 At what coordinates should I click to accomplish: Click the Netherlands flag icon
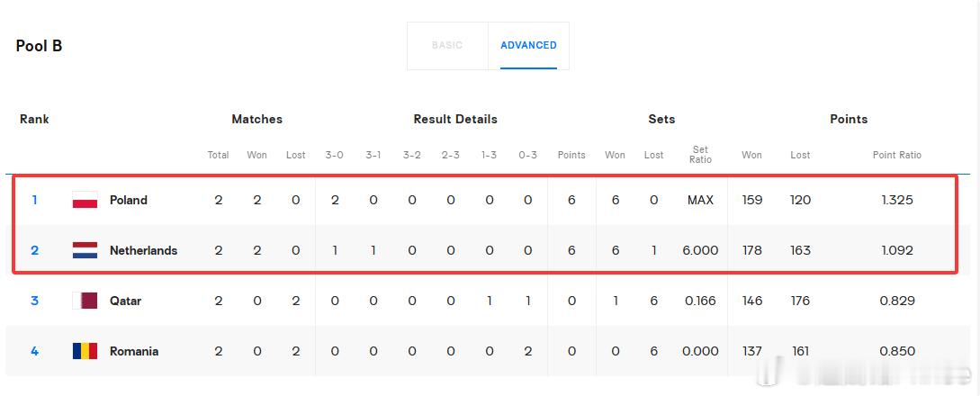pos(85,250)
